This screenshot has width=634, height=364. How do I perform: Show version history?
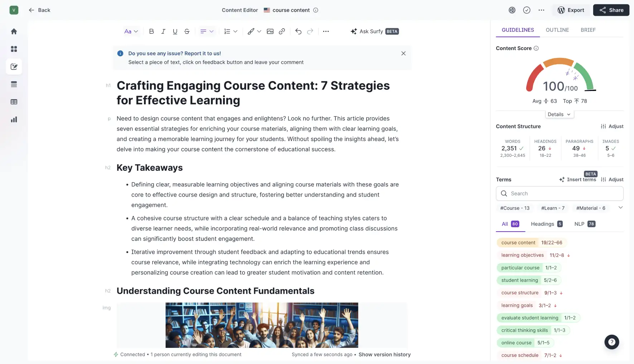(384, 354)
